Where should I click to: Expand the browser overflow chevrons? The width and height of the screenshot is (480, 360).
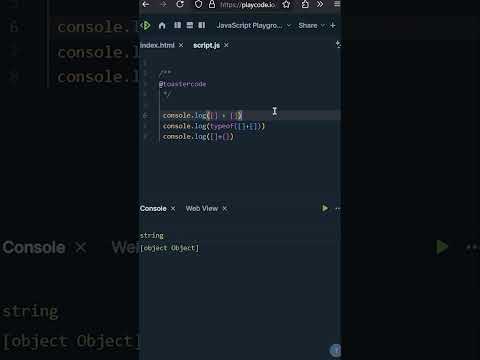(x=320, y=4)
